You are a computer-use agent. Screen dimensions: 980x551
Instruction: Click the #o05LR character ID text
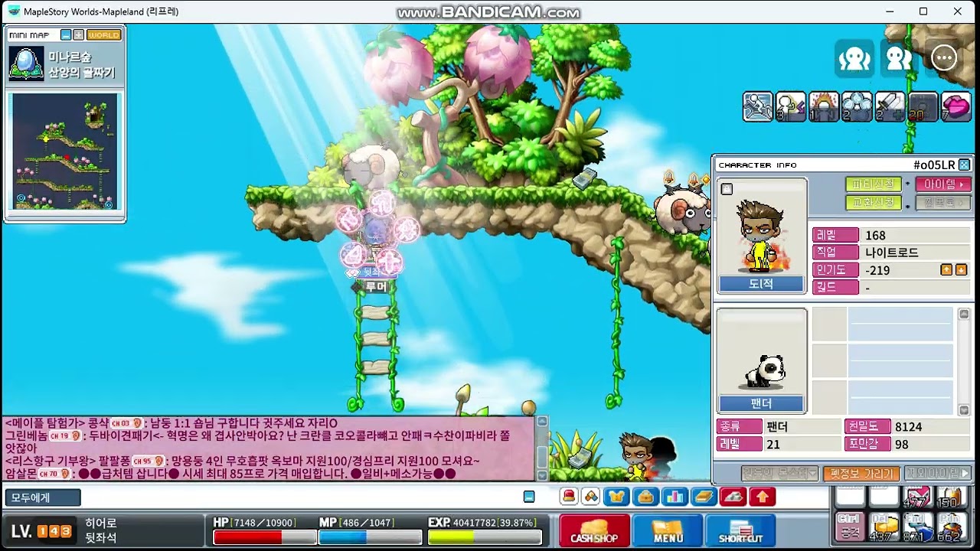point(934,165)
